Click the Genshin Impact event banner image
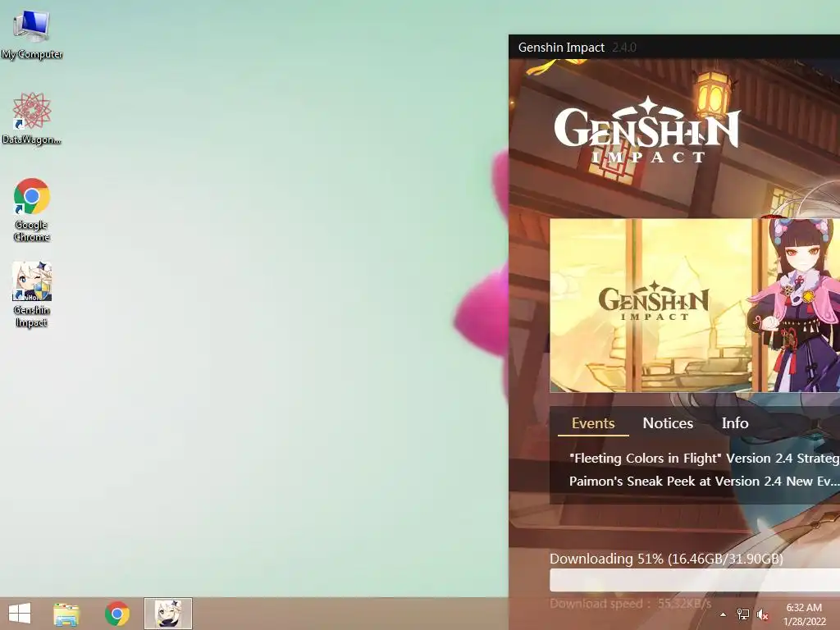 click(695, 305)
